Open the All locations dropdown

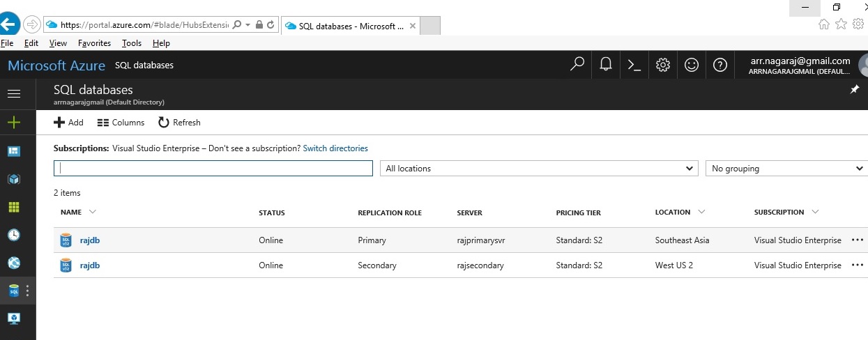(539, 169)
